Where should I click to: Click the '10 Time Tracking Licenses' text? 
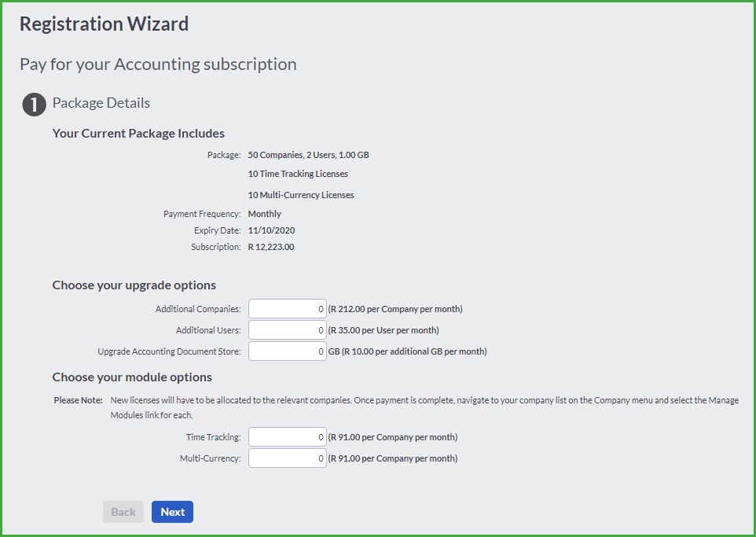click(298, 174)
